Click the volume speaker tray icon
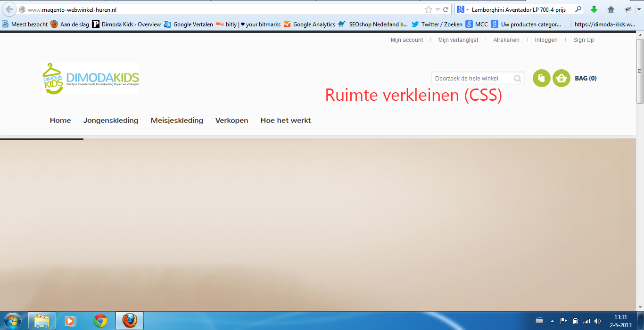This screenshot has width=644, height=330. coord(598,321)
